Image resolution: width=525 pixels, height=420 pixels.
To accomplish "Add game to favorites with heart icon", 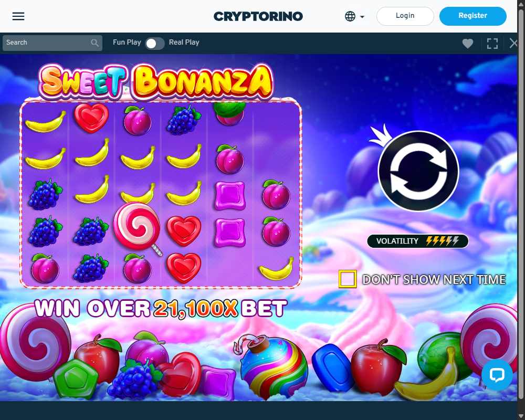I will [x=468, y=43].
